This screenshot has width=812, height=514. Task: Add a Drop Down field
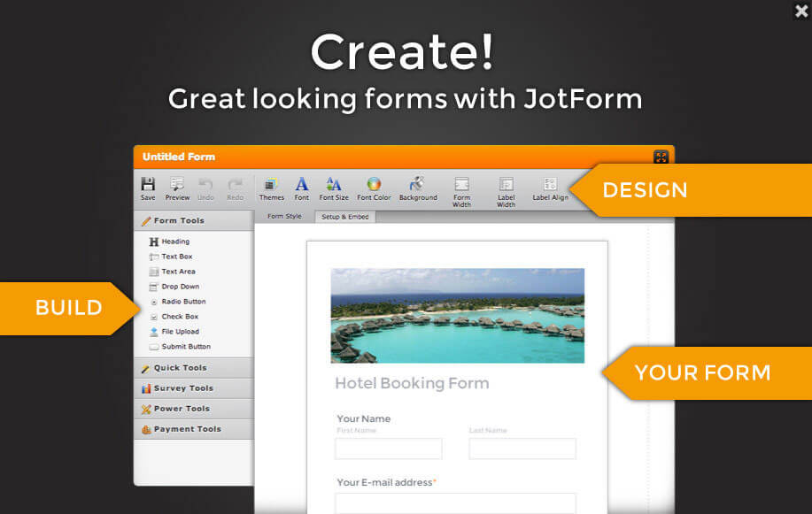pyautogui.click(x=174, y=287)
